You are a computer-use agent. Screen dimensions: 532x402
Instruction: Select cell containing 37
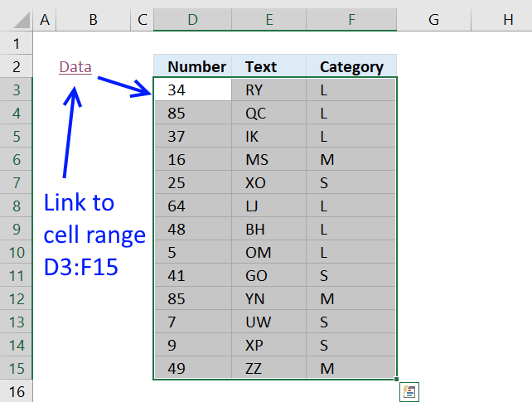tap(193, 136)
